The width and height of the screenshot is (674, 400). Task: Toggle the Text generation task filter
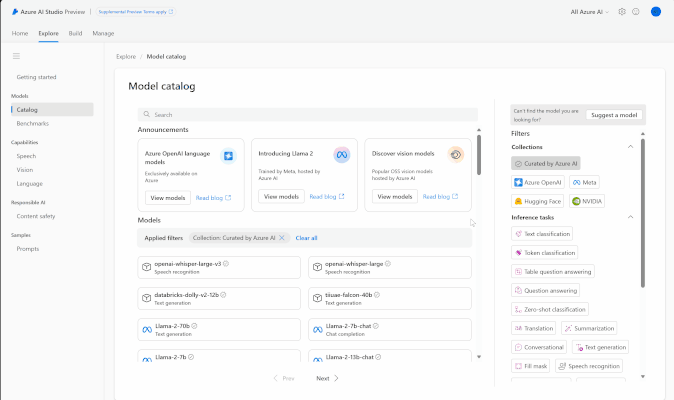[600, 347]
